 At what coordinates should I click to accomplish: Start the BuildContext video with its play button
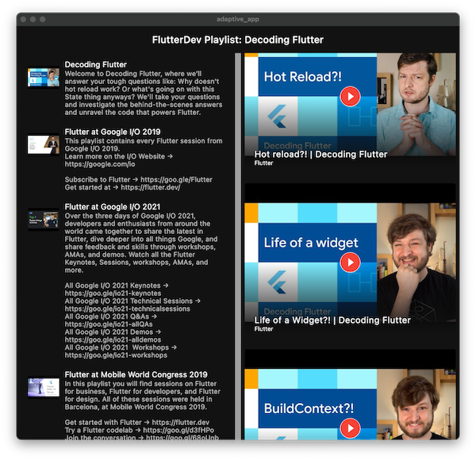tap(350, 428)
